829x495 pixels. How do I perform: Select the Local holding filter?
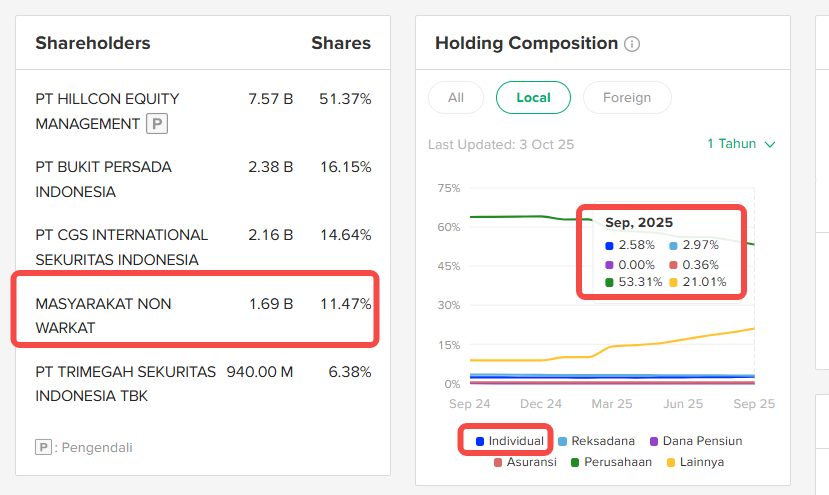coord(533,97)
